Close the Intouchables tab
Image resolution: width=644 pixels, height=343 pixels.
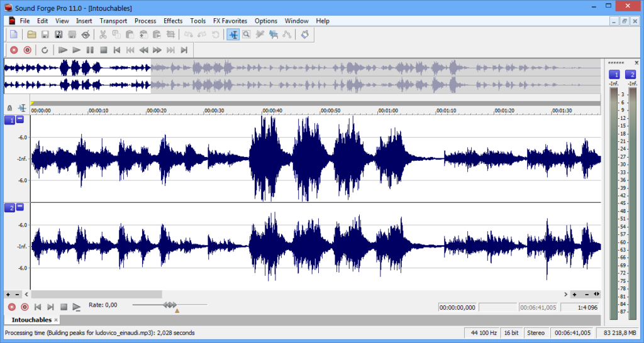coord(56,320)
